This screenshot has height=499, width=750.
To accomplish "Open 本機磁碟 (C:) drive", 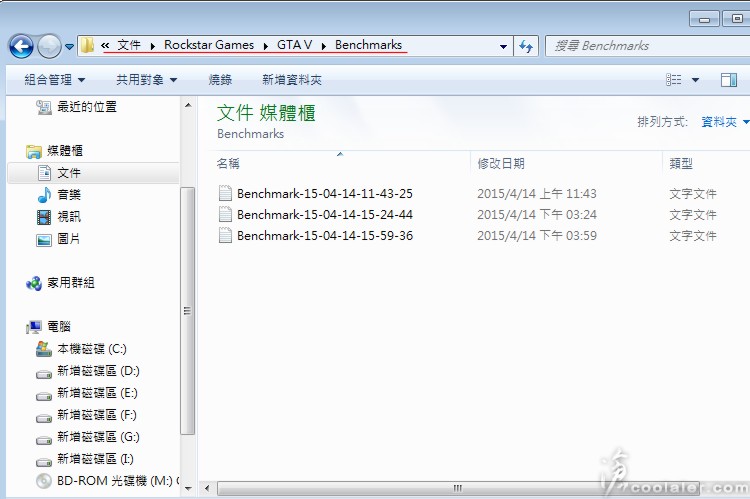I will click(x=92, y=349).
